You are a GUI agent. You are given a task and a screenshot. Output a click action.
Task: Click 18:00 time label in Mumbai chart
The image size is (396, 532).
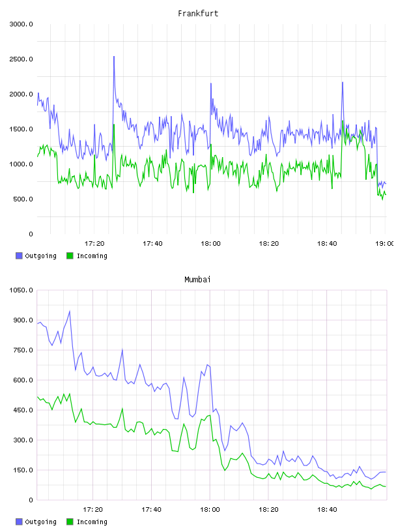point(210,510)
